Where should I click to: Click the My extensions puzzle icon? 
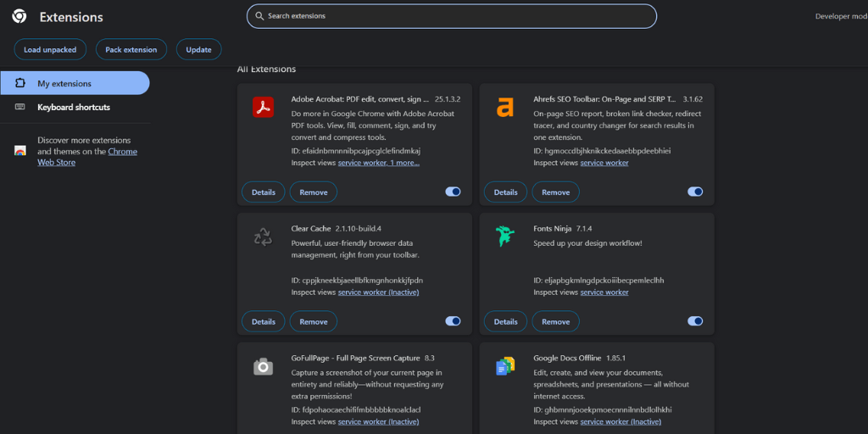pos(20,84)
